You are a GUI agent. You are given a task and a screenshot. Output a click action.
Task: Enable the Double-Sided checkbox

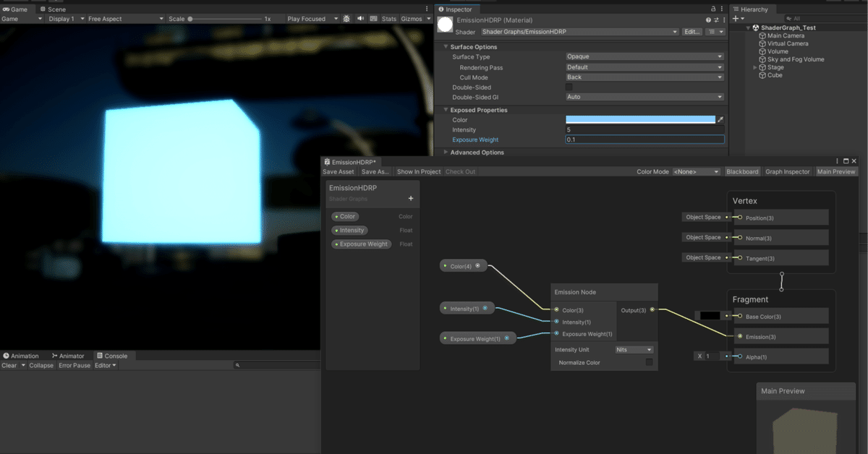point(569,86)
